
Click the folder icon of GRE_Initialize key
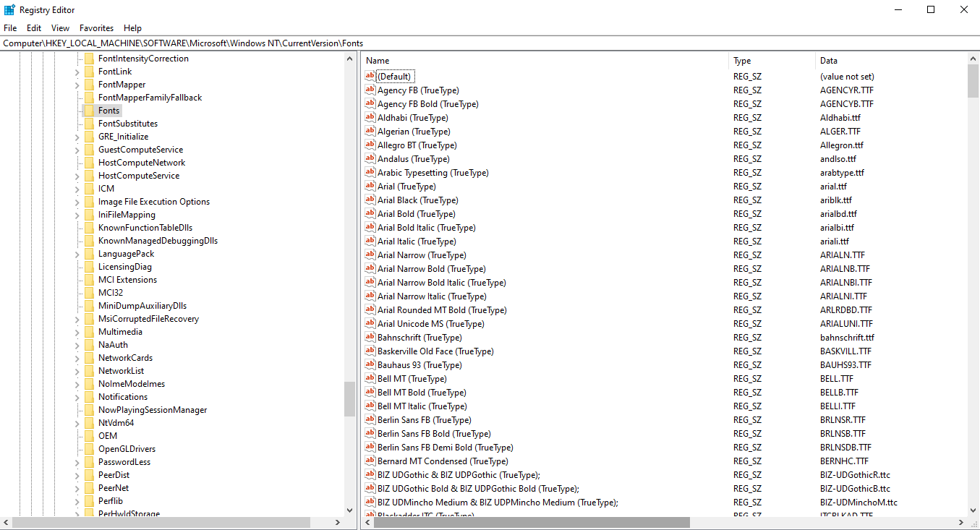89,137
